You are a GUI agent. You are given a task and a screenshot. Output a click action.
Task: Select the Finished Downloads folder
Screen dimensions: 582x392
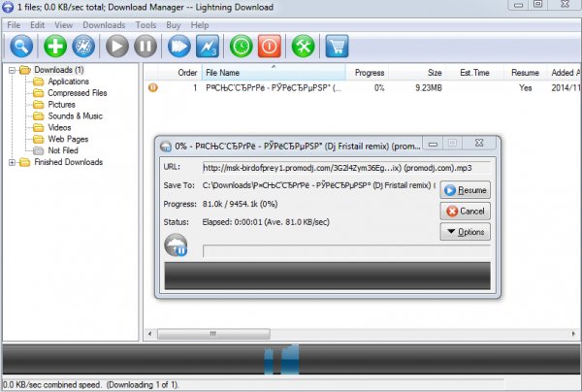(x=68, y=162)
